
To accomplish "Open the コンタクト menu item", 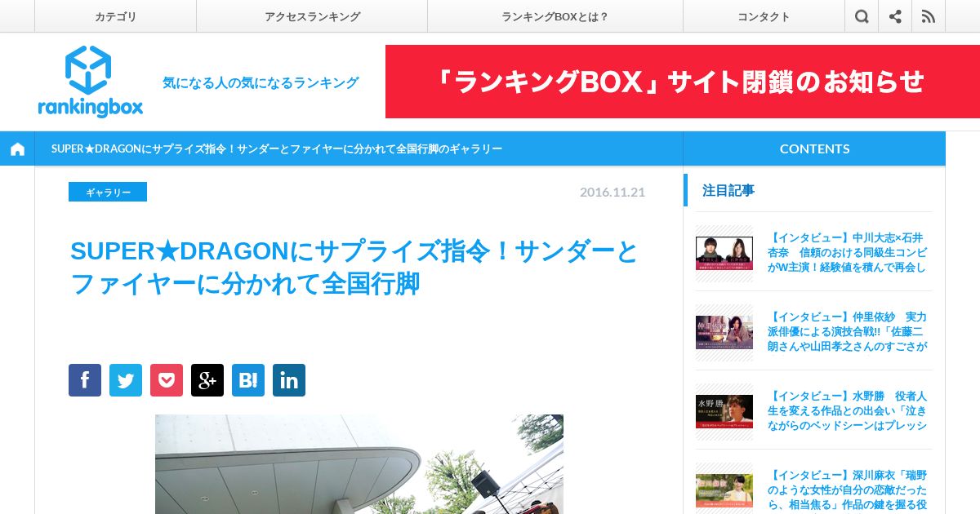I will point(764,16).
